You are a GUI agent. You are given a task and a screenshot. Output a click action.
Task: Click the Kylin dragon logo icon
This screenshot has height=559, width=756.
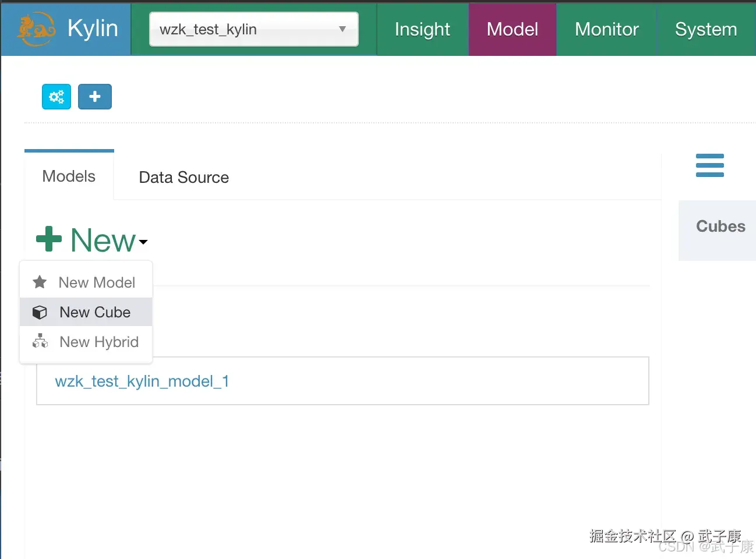[36, 29]
